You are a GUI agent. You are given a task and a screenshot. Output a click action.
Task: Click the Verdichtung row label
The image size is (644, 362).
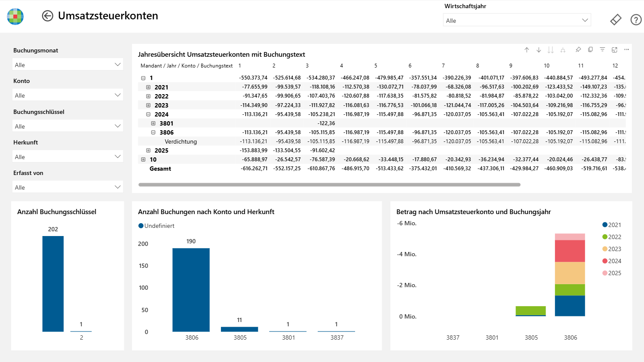(181, 141)
